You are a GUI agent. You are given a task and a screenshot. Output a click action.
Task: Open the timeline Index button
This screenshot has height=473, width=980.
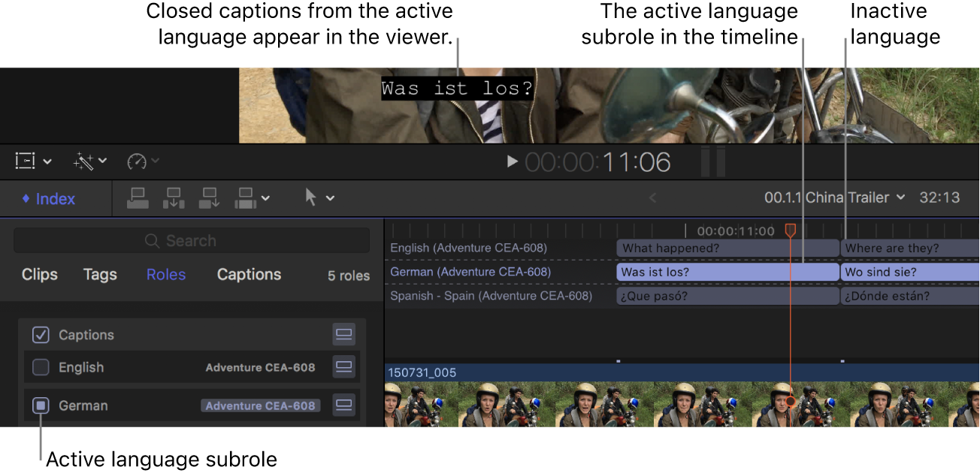pyautogui.click(x=48, y=199)
